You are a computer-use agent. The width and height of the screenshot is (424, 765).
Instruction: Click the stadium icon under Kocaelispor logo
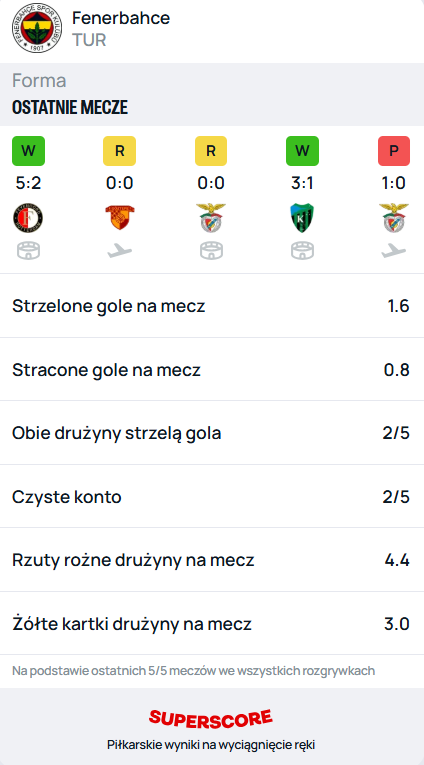click(x=303, y=251)
